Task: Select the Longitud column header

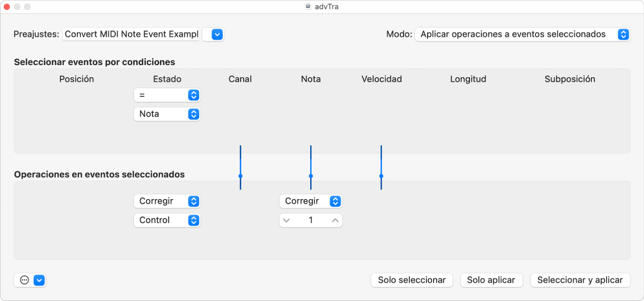Action: 467,79
